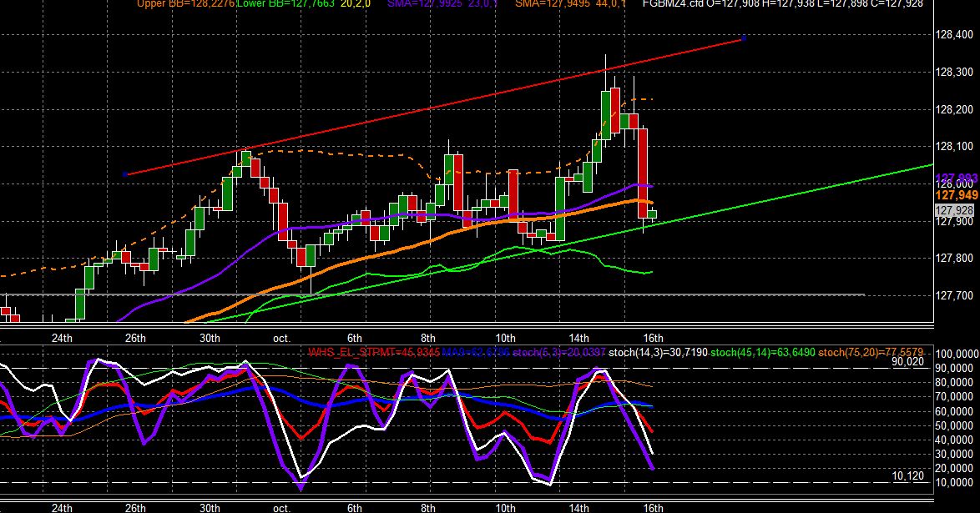This screenshot has width=980, height=513.
Task: Click the purple 127,993 SMA price tag
Action: pyautogui.click(x=957, y=179)
